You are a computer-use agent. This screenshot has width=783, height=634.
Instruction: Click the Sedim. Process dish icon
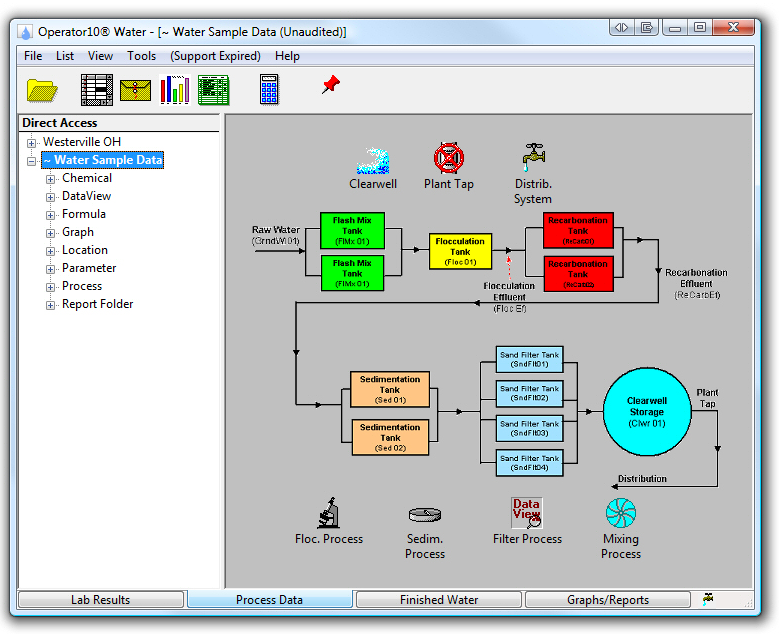pyautogui.click(x=424, y=515)
